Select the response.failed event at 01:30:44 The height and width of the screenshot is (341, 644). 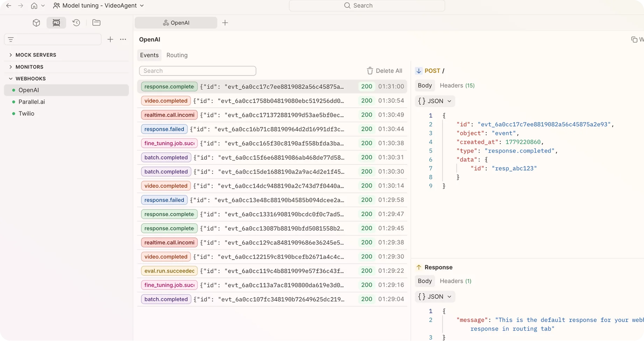272,129
